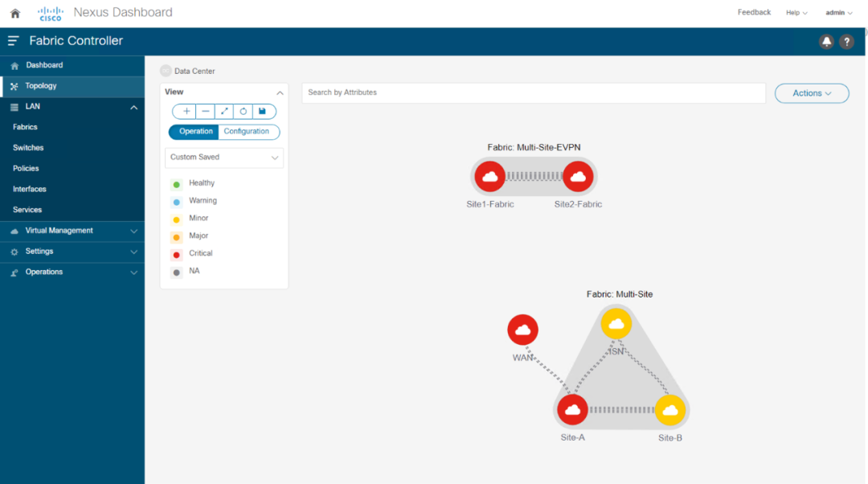Click the help question mark icon

coord(846,42)
